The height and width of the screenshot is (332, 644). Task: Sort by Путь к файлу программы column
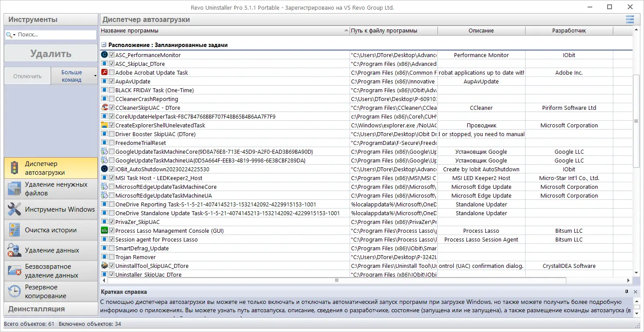coord(394,31)
